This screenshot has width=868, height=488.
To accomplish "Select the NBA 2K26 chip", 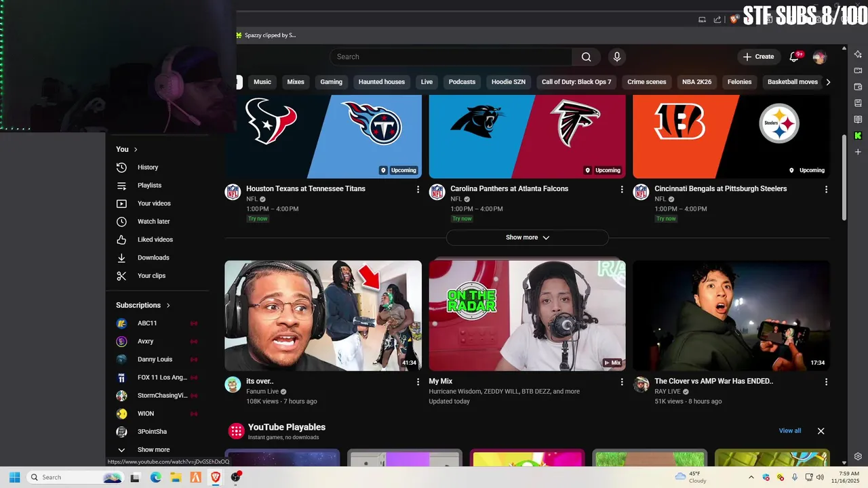I will pos(697,82).
